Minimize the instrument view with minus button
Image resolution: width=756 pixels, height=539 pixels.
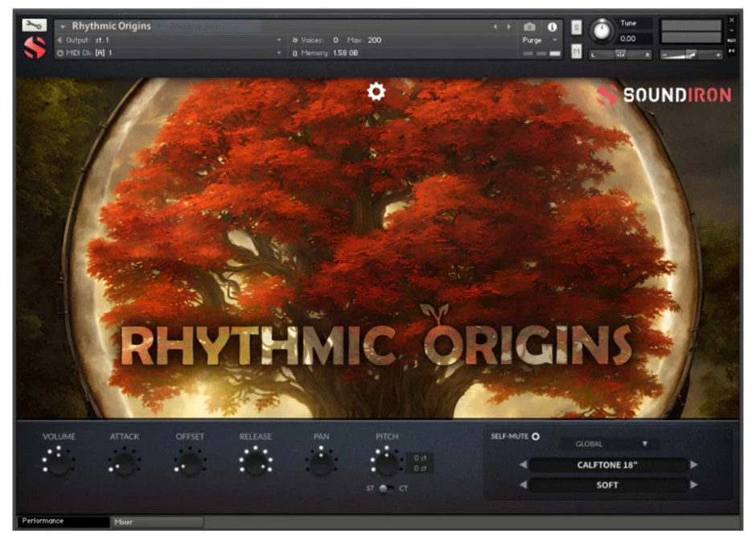tap(731, 31)
